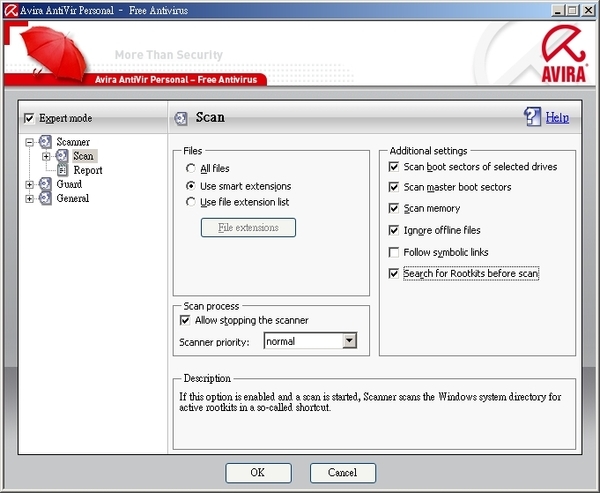This screenshot has width=600, height=493.
Task: Click the 'Scan' page heading text
Action: click(x=210, y=117)
